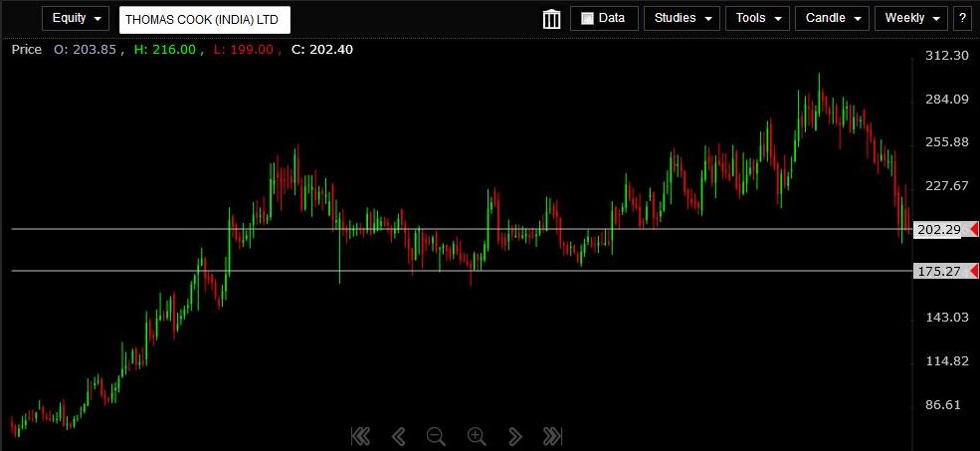Click the 202.29 price level label
980x451 pixels.
click(938, 230)
